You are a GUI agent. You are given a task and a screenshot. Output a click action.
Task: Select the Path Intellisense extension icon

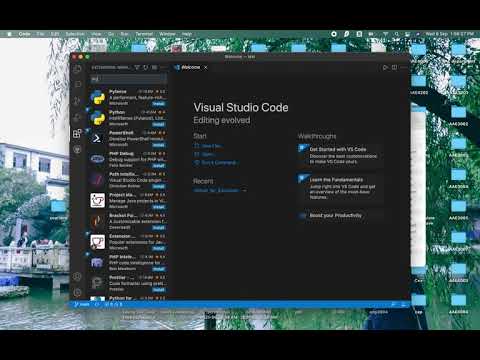click(98, 180)
